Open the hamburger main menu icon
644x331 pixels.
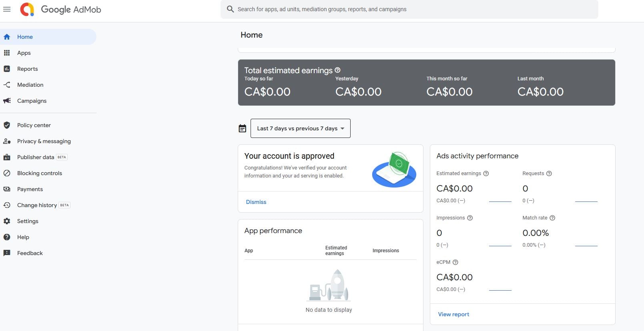click(7, 9)
